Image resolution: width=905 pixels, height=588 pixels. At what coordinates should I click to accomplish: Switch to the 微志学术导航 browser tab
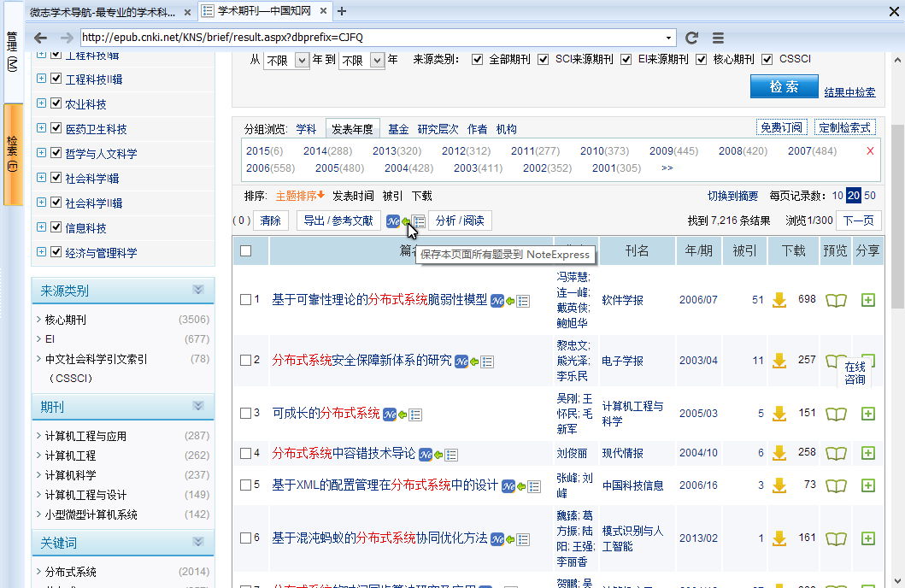tap(103, 12)
